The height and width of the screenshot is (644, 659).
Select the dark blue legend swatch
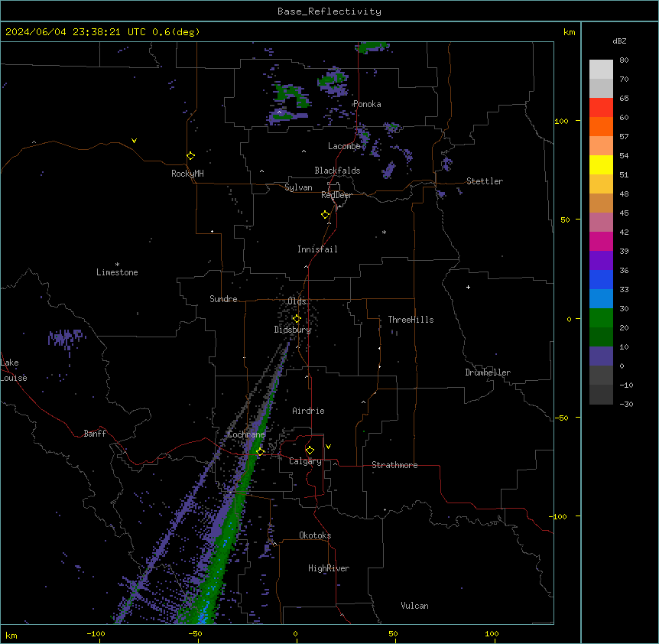click(x=601, y=279)
